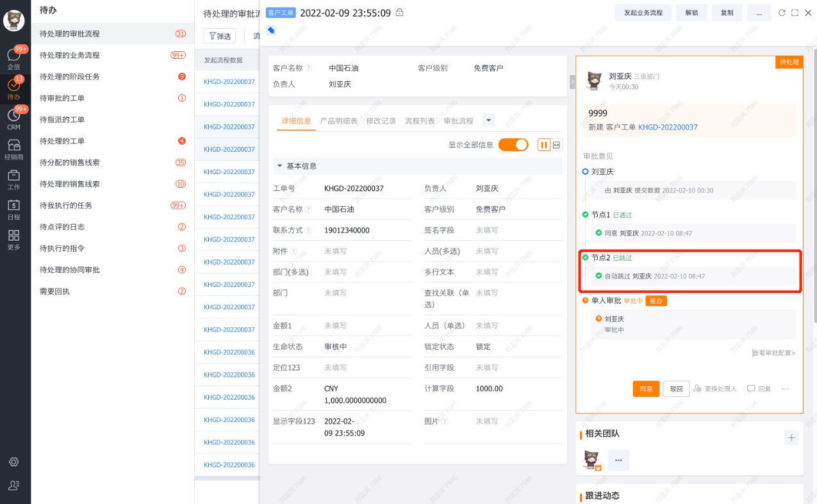The image size is (817, 504).
Task: Click 更换处理人 change handler icon
Action: click(697, 389)
